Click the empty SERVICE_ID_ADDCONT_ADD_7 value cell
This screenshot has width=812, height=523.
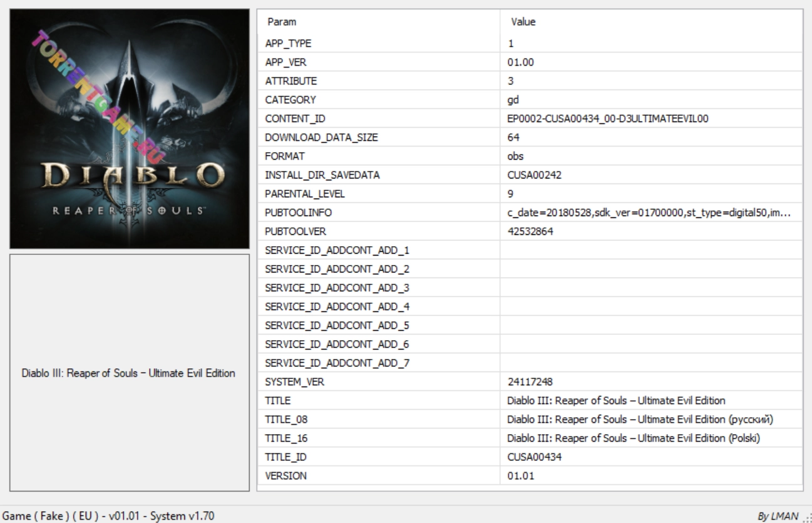[x=651, y=363]
